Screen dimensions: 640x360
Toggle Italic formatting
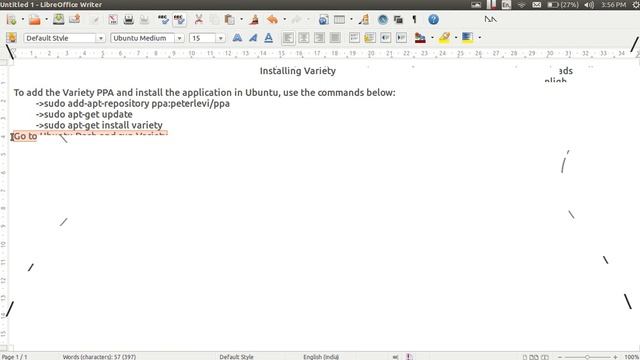click(x=253, y=38)
